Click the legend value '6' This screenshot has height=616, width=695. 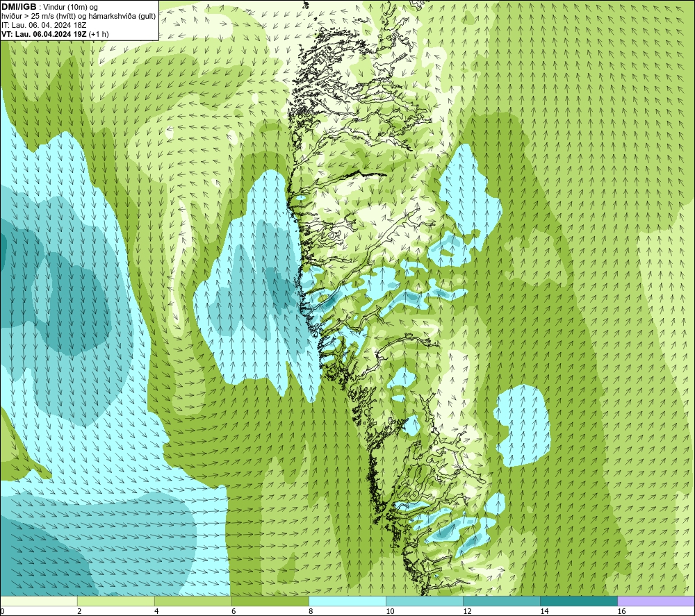[x=234, y=612]
